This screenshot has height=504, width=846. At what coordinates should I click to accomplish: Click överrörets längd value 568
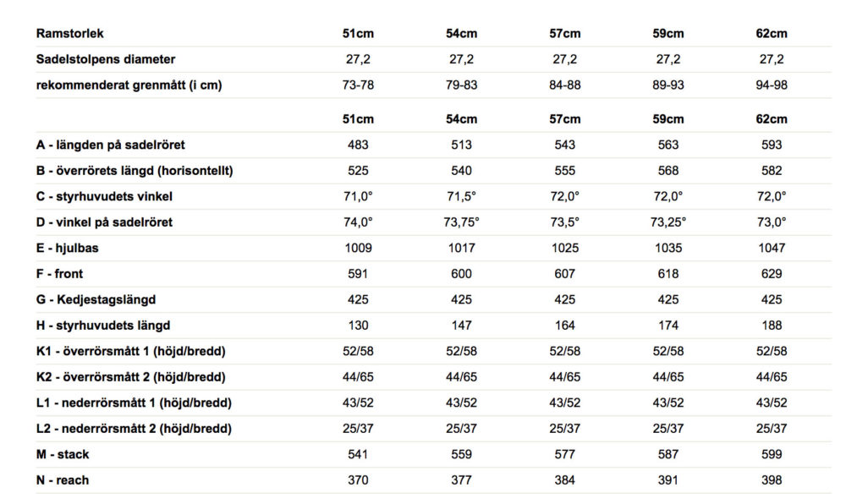[x=668, y=171]
